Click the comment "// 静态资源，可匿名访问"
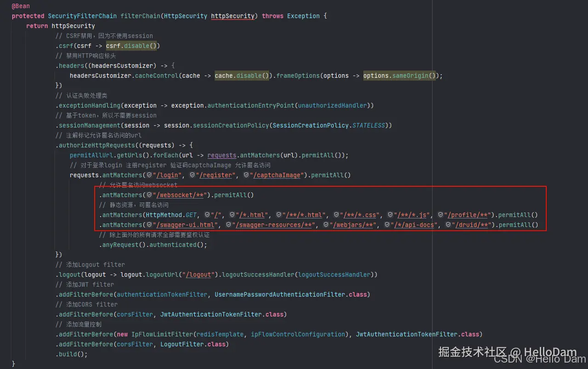588x369 pixels. pyautogui.click(x=134, y=205)
